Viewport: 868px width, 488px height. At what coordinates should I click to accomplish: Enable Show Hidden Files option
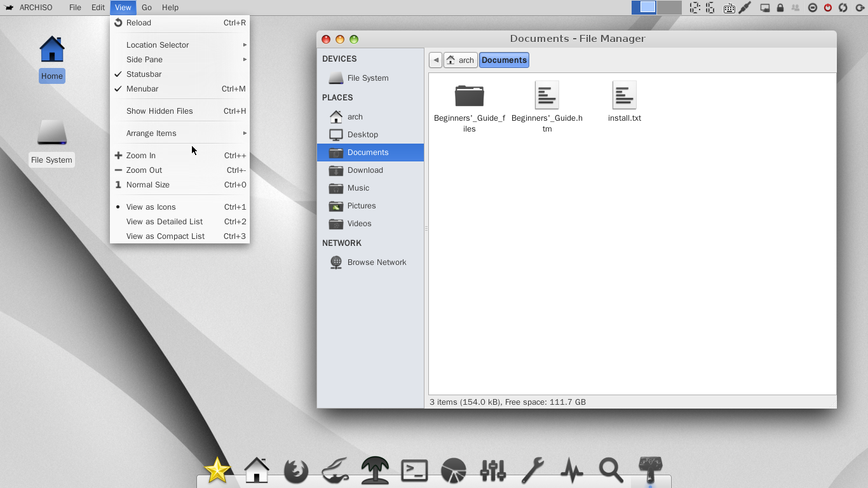pyautogui.click(x=180, y=111)
